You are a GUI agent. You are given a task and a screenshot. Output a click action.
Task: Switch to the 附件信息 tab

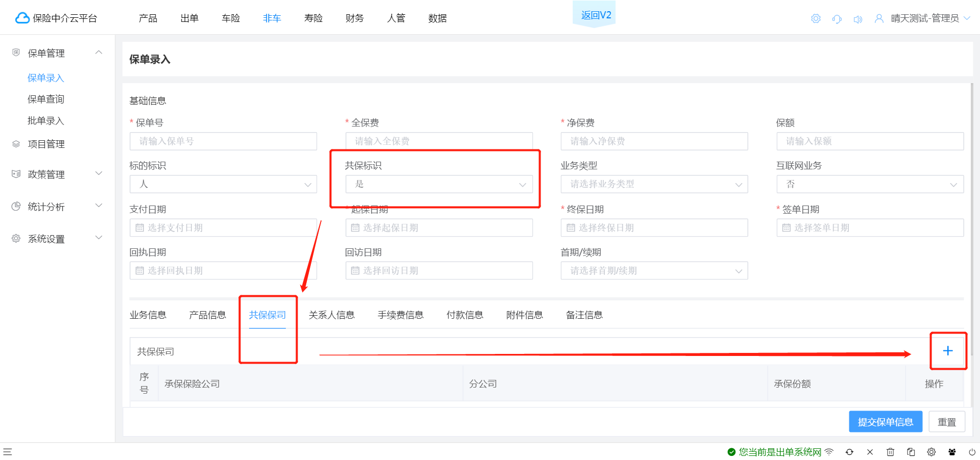525,315
